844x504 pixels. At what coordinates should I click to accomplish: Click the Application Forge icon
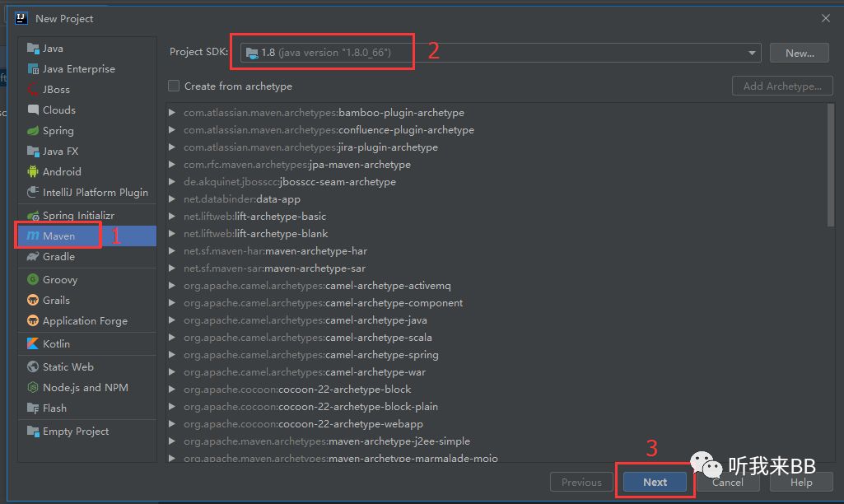33,321
